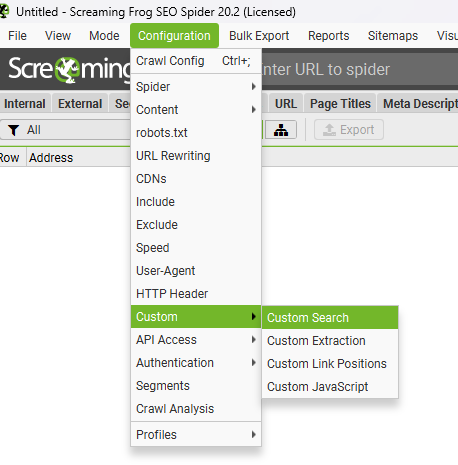Click the site structure tree view icon
Viewport: 458px width, 465px height.
click(281, 130)
